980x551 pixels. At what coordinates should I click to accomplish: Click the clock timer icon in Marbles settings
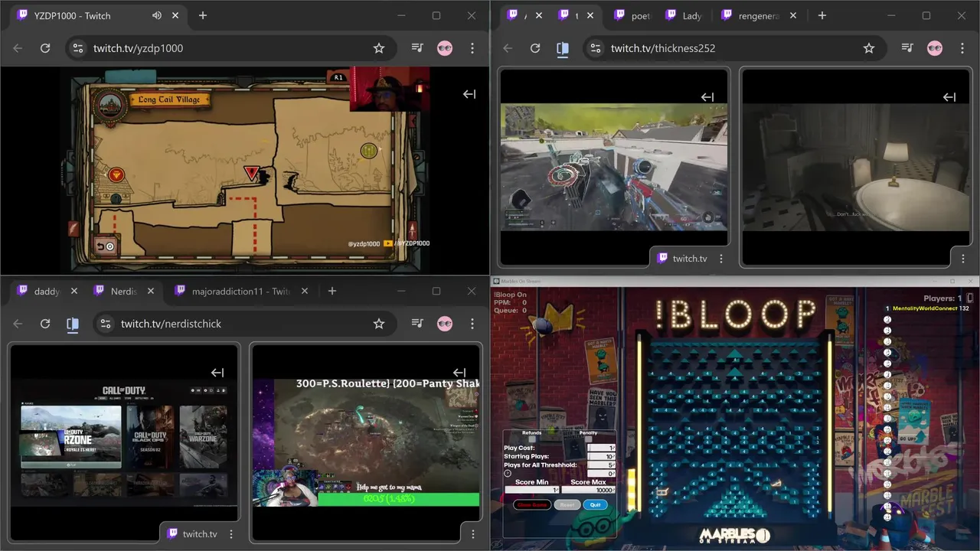(x=508, y=473)
